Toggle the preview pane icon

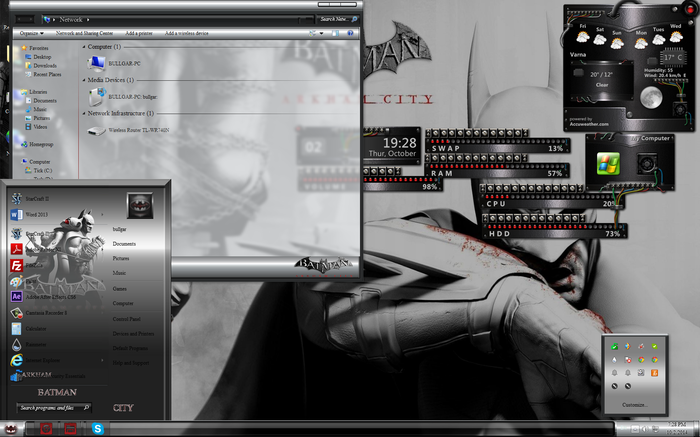pyautogui.click(x=335, y=33)
